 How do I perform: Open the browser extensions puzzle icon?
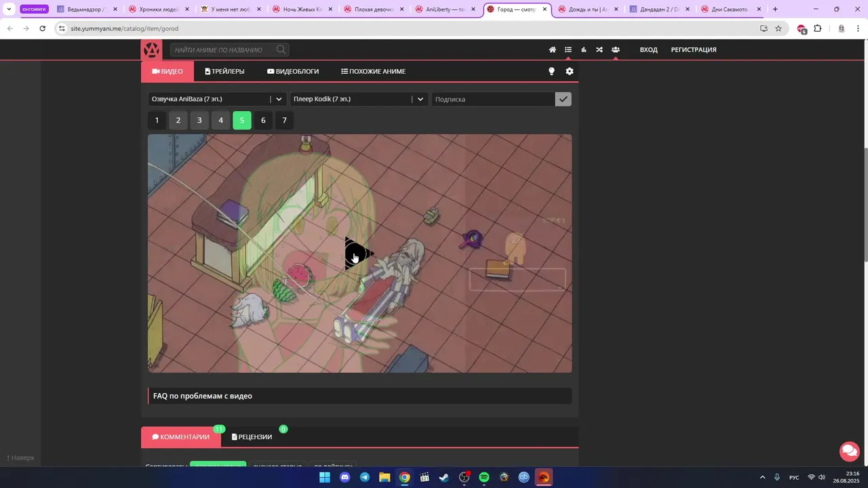tap(818, 28)
